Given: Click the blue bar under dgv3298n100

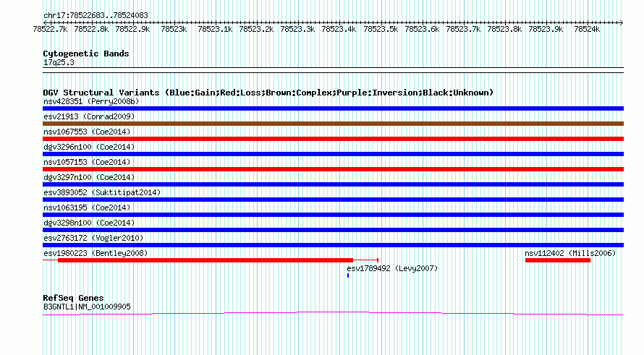Looking at the screenshot, I should tap(333, 230).
